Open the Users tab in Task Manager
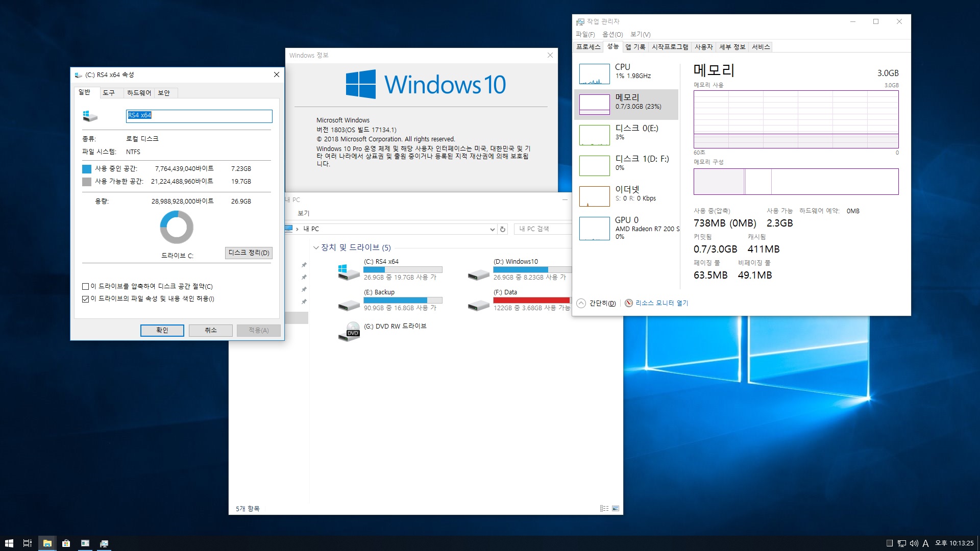The width and height of the screenshot is (980, 551). point(703,47)
